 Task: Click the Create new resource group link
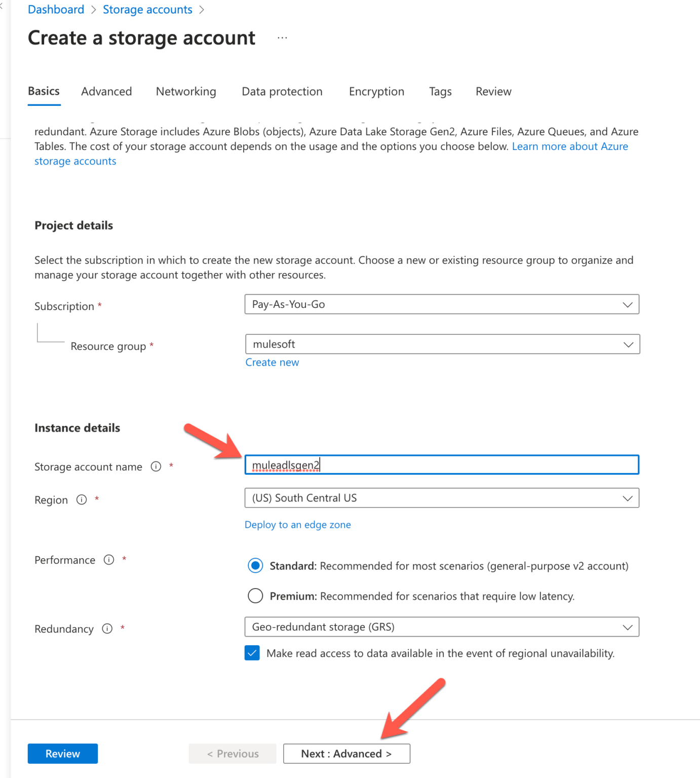click(272, 362)
